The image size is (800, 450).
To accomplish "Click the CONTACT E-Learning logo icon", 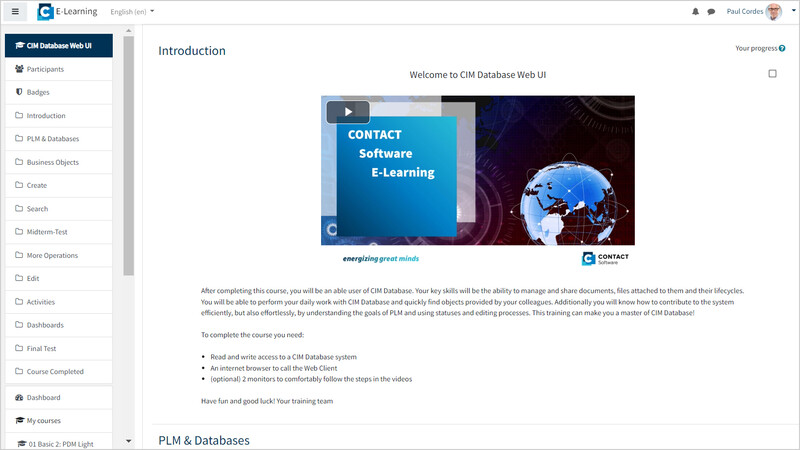I will click(45, 12).
